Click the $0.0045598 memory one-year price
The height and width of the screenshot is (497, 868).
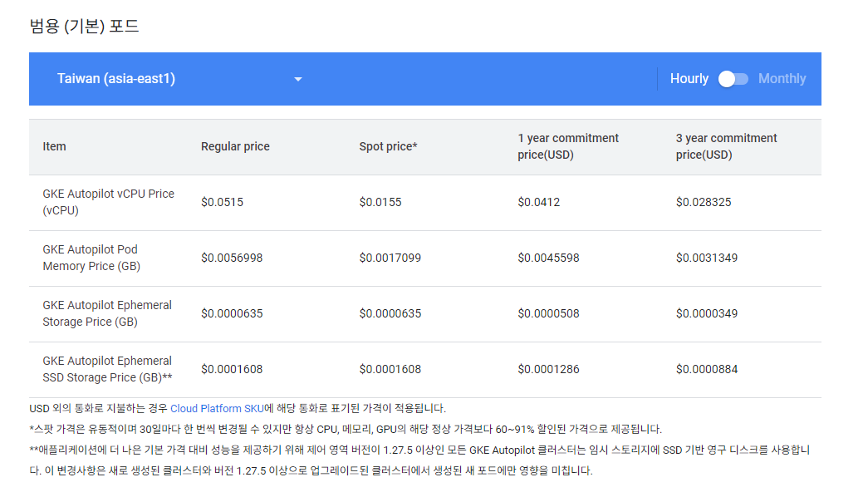pos(548,258)
